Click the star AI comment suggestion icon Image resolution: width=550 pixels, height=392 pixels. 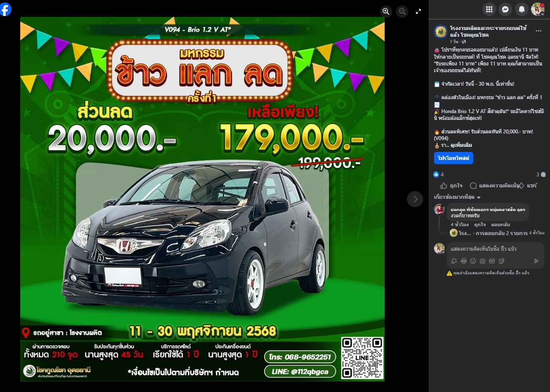coord(454,261)
